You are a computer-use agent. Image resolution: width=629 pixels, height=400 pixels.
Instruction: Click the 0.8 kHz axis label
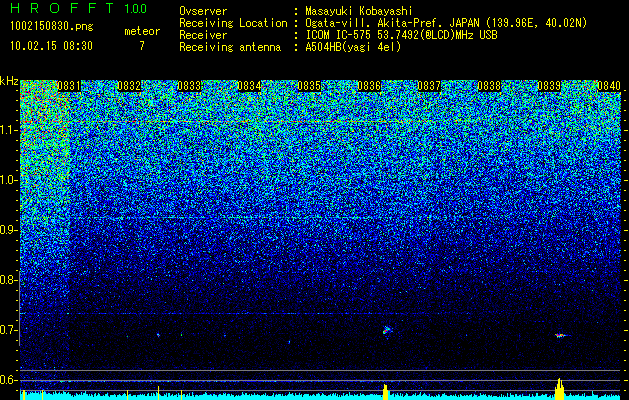[x=9, y=280]
